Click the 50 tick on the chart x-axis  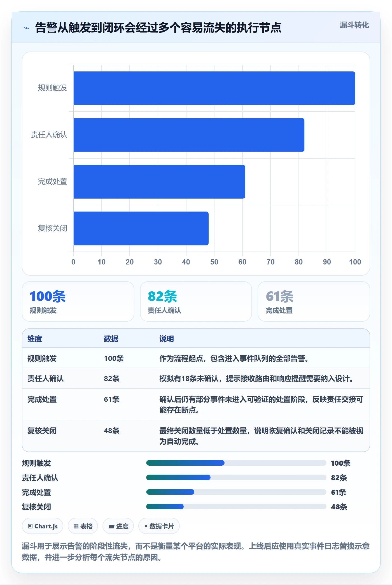coord(214,262)
